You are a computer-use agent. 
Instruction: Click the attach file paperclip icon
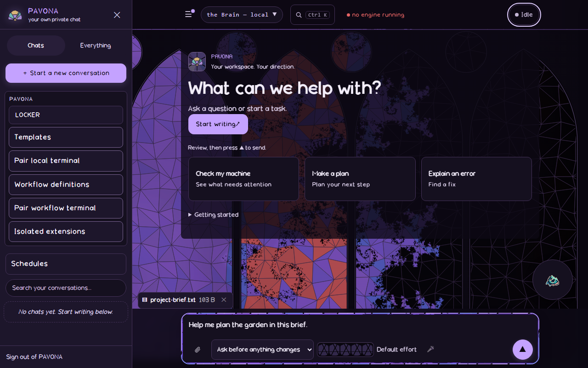[198, 350]
